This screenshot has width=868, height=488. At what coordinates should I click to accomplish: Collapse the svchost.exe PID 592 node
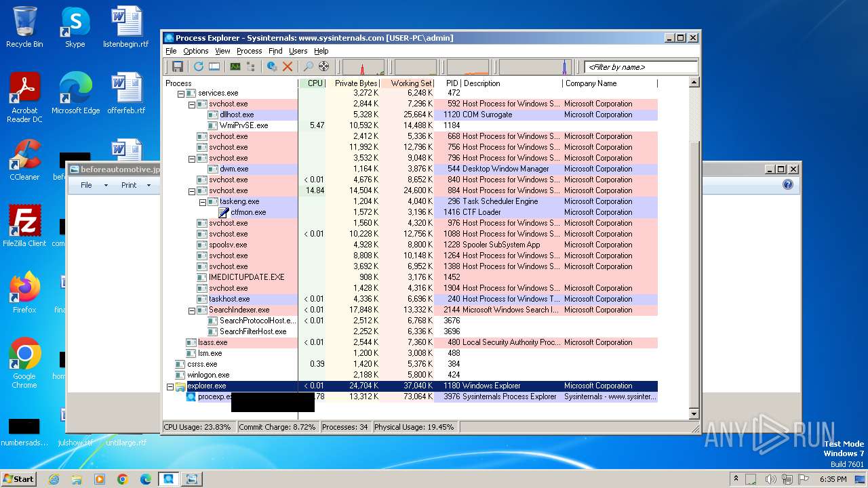click(192, 104)
